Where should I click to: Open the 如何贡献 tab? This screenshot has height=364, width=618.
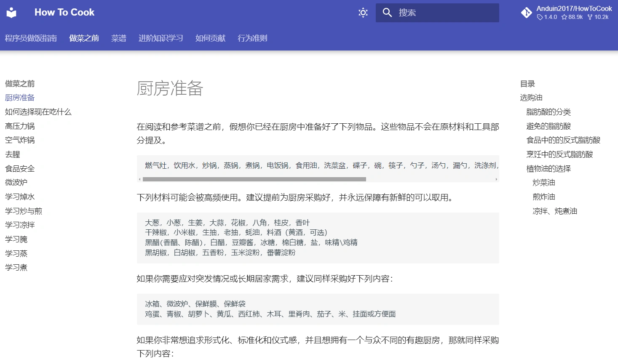[210, 38]
